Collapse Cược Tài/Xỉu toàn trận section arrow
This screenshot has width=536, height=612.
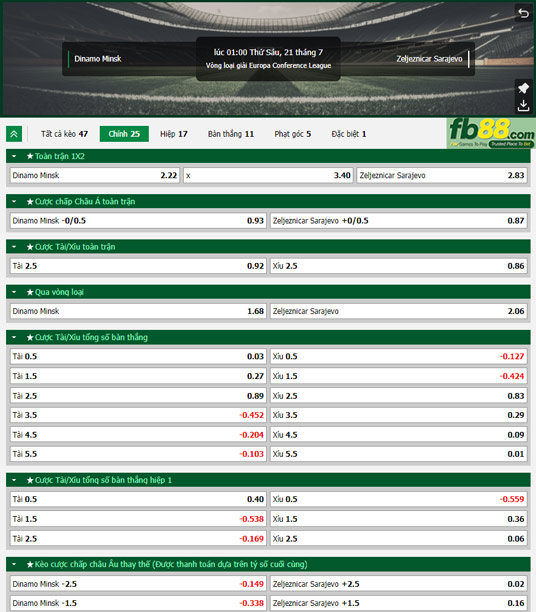[14, 247]
